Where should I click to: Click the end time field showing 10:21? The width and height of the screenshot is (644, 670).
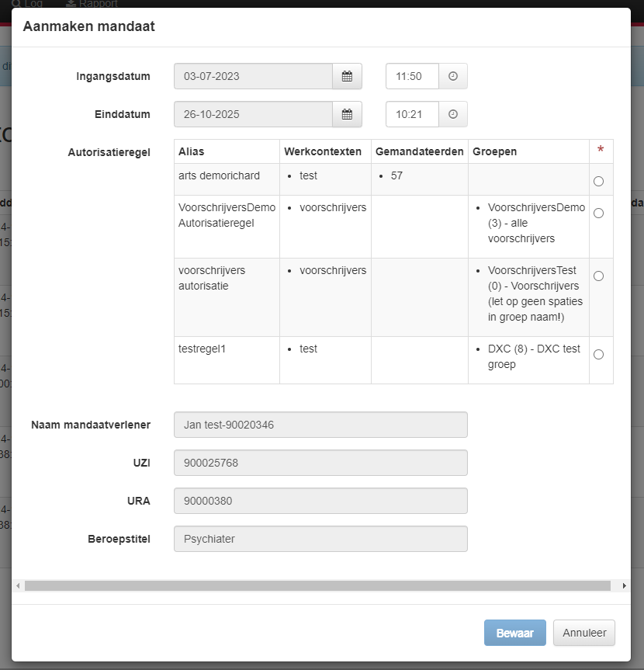(412, 114)
